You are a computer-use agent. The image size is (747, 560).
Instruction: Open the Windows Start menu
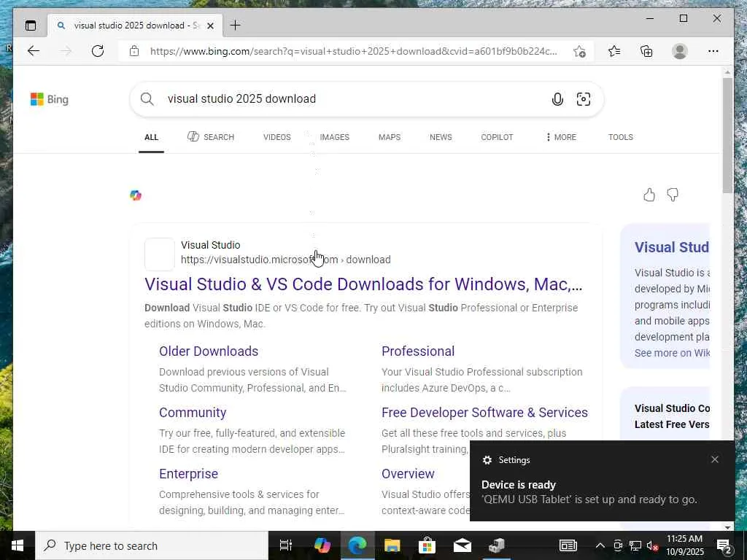[x=18, y=545]
